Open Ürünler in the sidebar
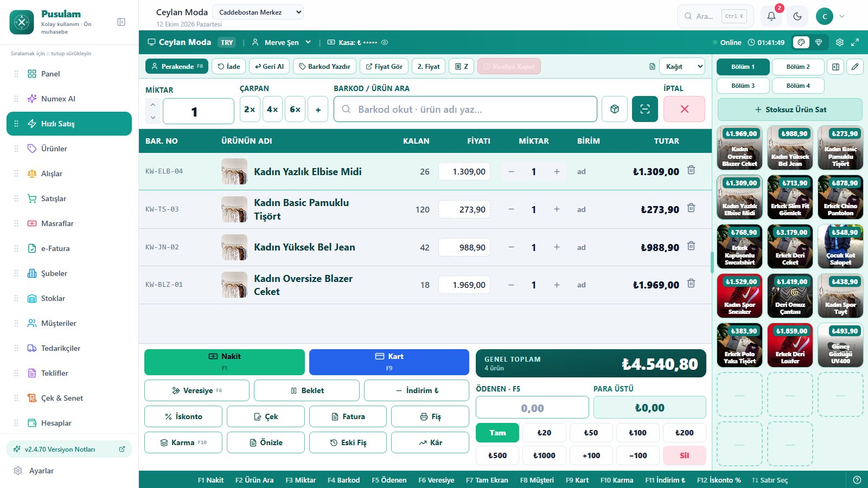Screen dimensions: 868x488 pyautogui.click(x=69, y=149)
